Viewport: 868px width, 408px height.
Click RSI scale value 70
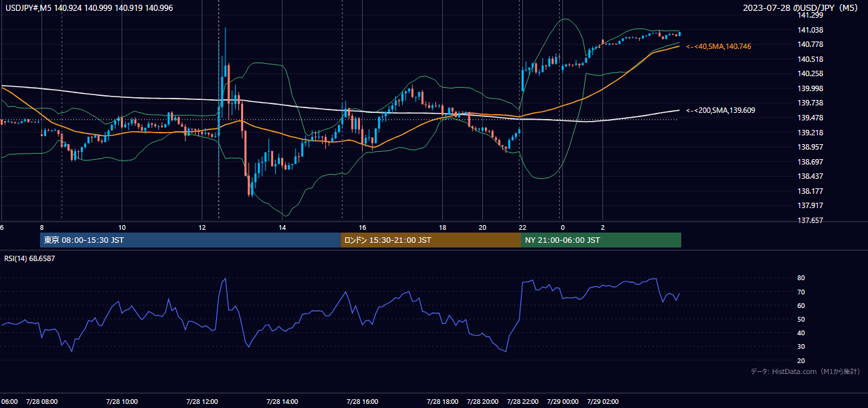point(801,292)
